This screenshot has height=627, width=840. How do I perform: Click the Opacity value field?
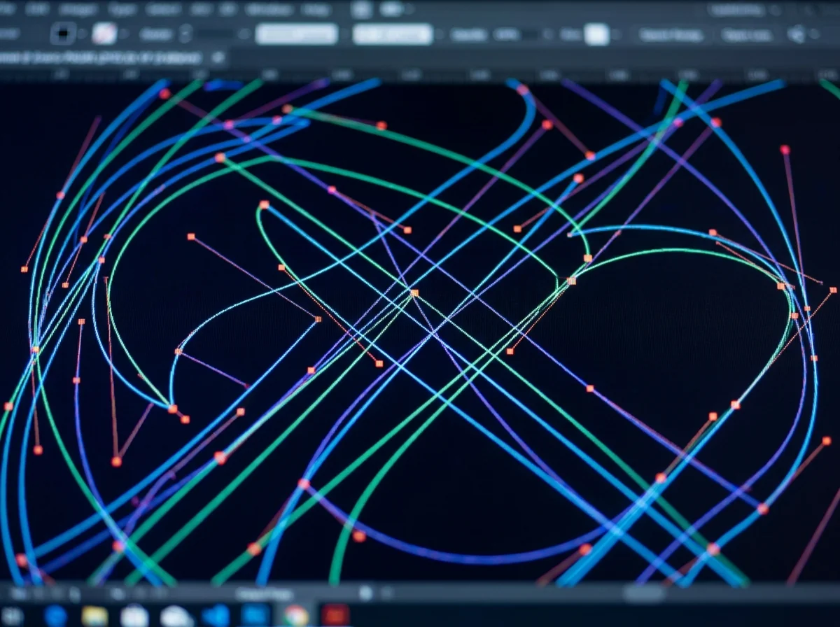pos(515,34)
